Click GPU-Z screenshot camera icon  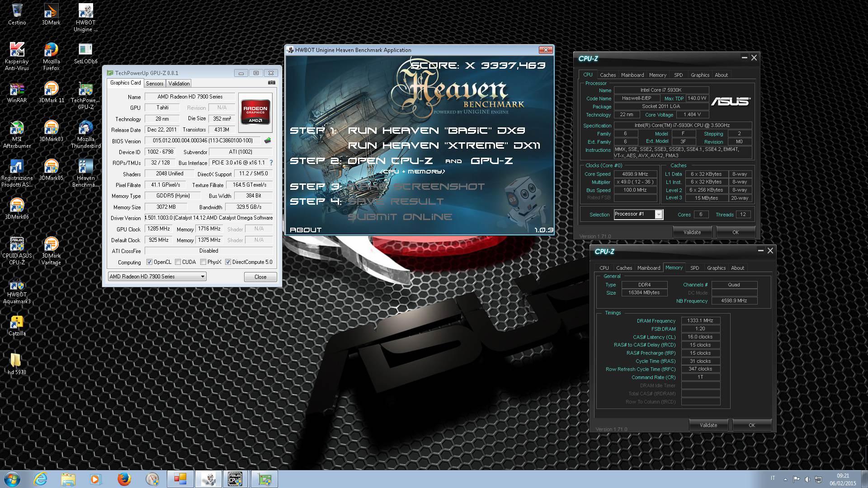click(271, 83)
